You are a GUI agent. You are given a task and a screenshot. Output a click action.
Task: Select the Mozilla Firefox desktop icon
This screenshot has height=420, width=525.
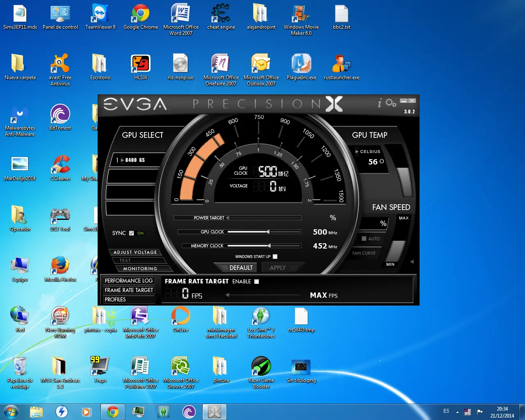point(60,269)
